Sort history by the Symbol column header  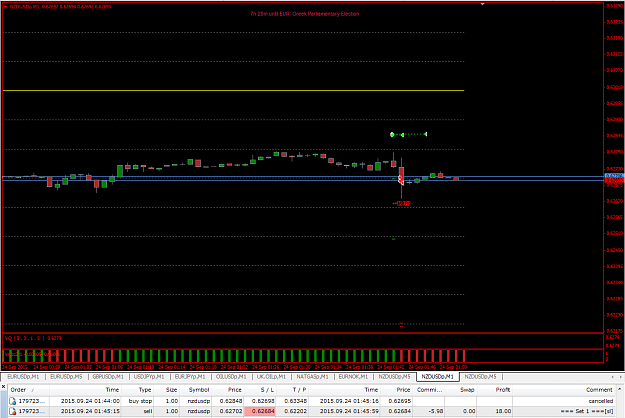[x=199, y=390]
